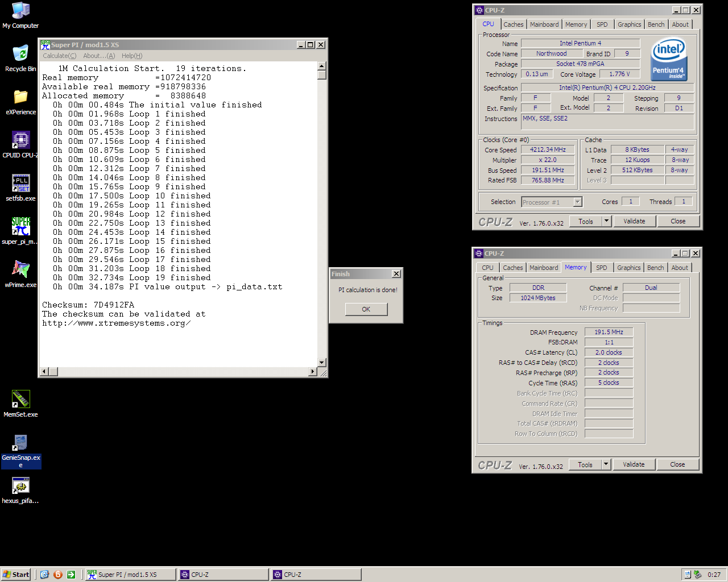Image resolution: width=728 pixels, height=582 pixels.
Task: Open the Help menu in Super PI
Action: [x=132, y=56]
